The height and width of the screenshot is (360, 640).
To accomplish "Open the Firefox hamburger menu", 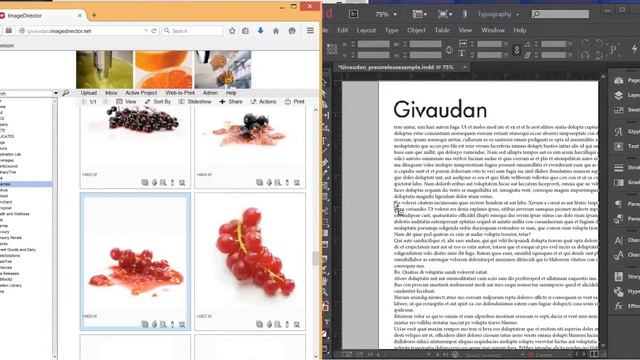I will click(310, 31).
